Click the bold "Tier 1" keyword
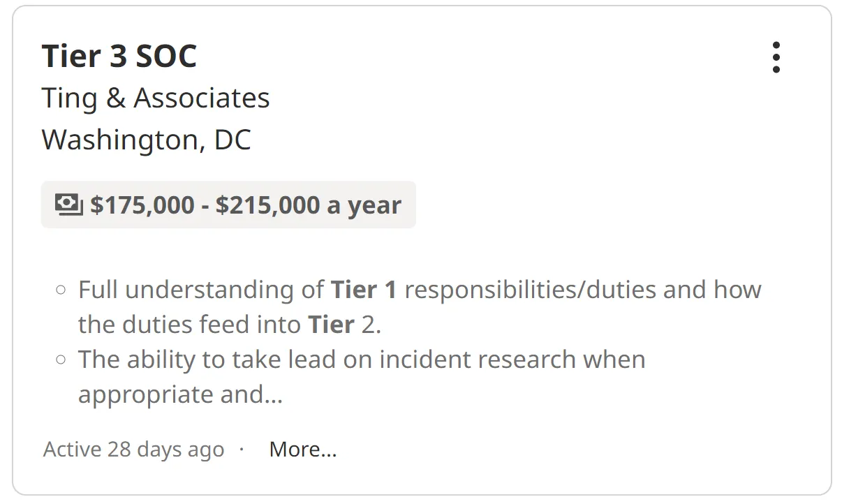Image resolution: width=842 pixels, height=504 pixels. coord(364,290)
